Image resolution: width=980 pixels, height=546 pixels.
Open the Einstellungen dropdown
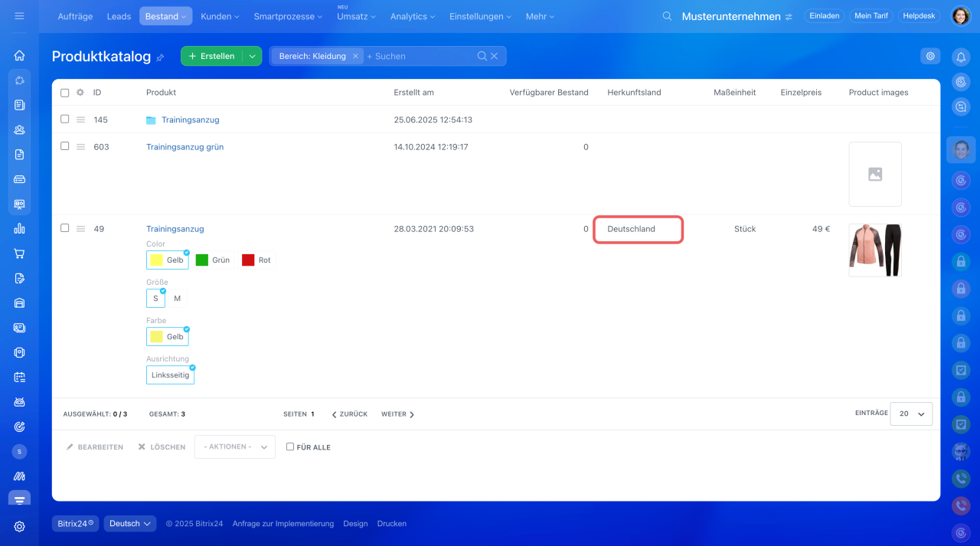[481, 16]
